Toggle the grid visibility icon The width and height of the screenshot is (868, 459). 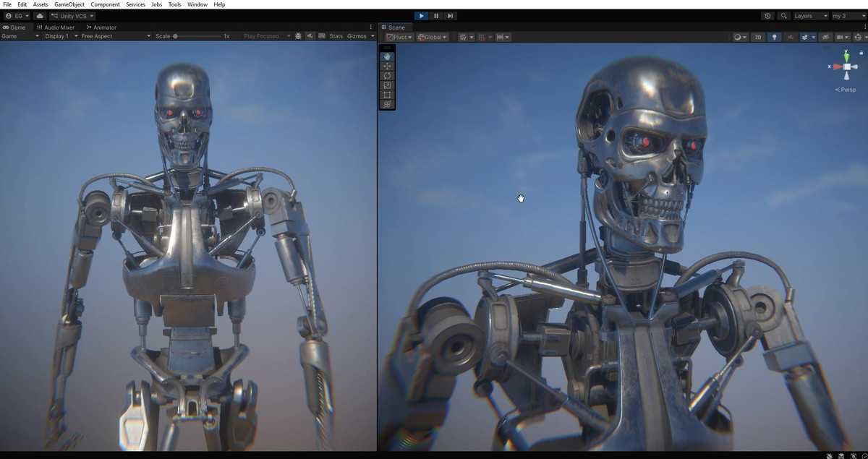coord(462,37)
